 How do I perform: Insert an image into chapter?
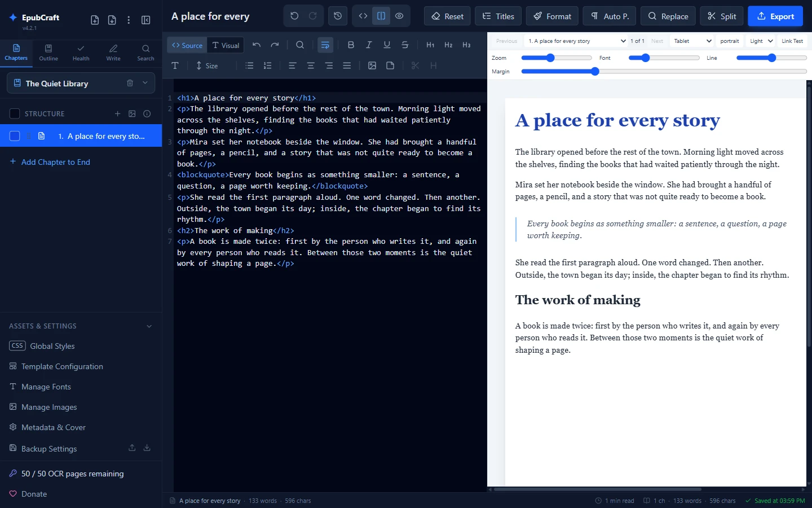372,65
